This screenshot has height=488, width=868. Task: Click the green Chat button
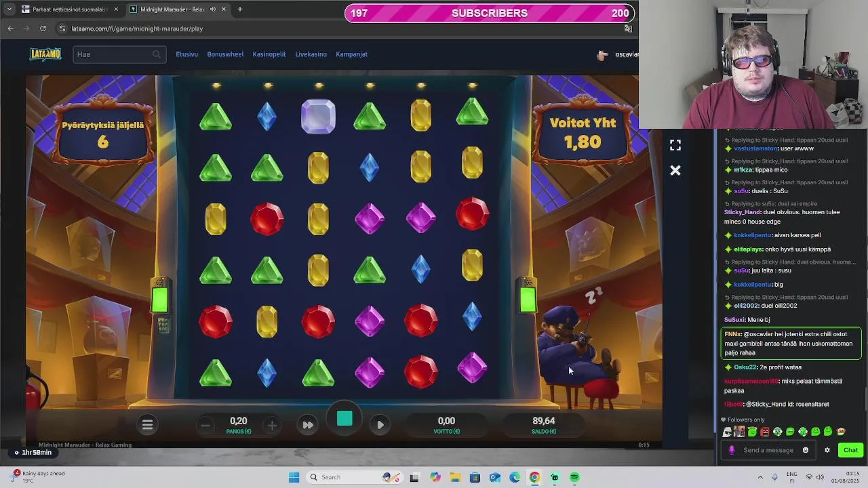(850, 450)
